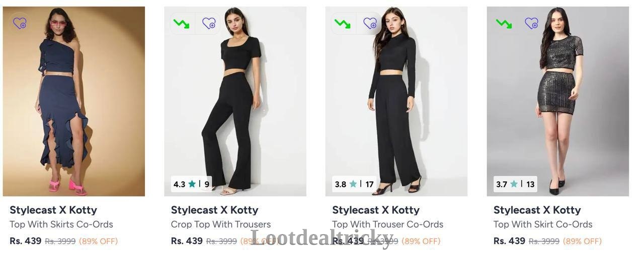Wishlist the Top With Trouser Co-Ords

coord(370,23)
